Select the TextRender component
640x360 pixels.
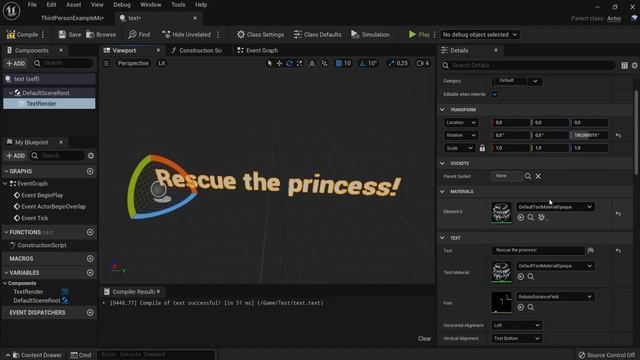pyautogui.click(x=41, y=104)
